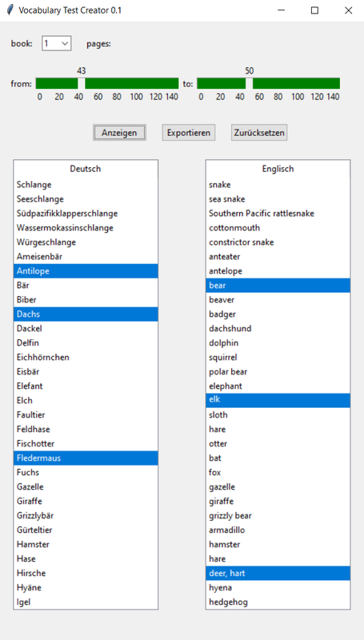Select 'Igel' in the Deutsch list

86,602
